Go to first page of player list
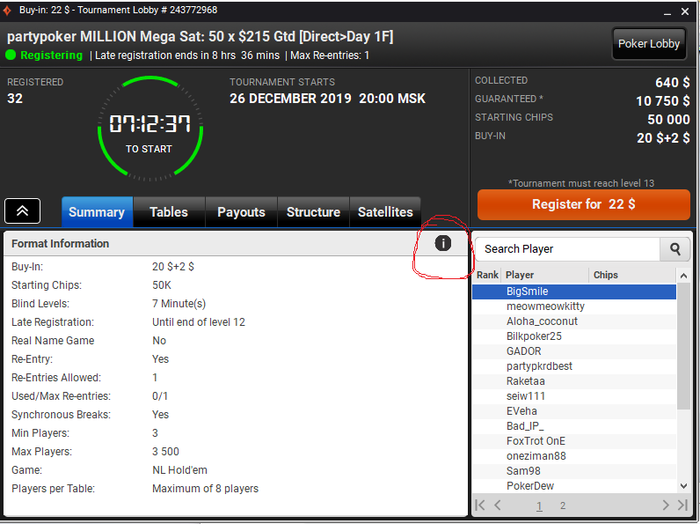The width and height of the screenshot is (700, 524). click(480, 505)
